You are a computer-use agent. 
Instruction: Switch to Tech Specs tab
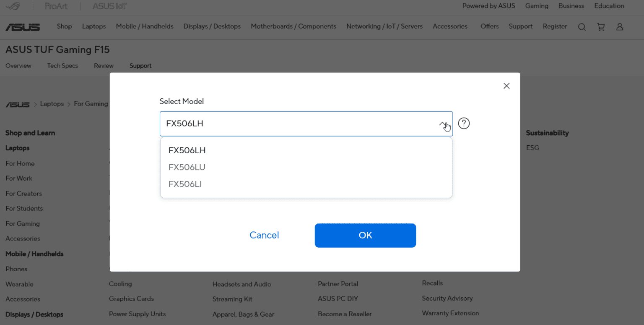pyautogui.click(x=62, y=66)
